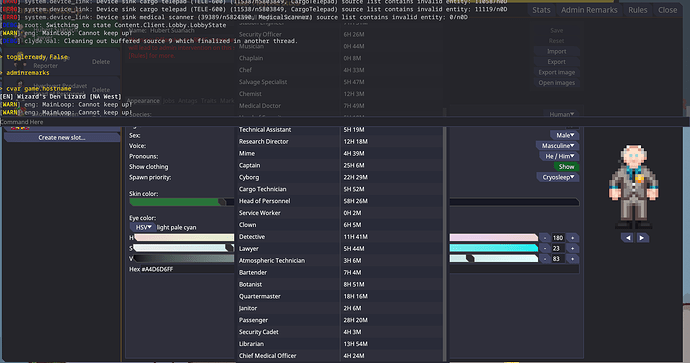This screenshot has height=363, width=690.
Task: Click the Hex #A4D6D6FF field
Action: coord(354,269)
